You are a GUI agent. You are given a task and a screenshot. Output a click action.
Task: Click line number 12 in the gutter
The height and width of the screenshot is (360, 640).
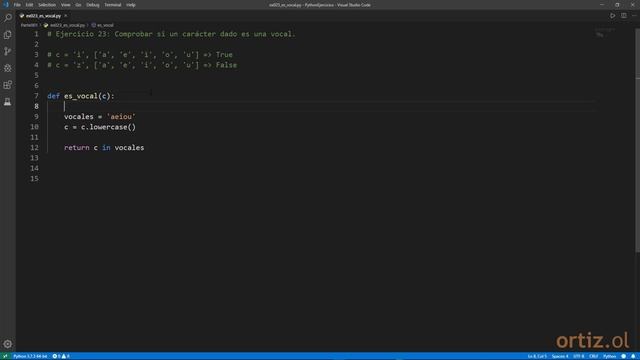tap(35, 148)
